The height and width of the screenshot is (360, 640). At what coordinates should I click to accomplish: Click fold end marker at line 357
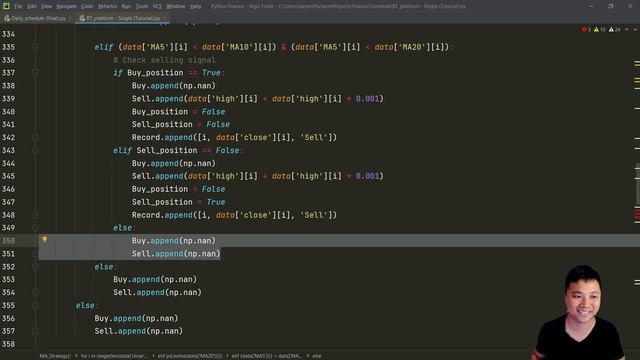(36, 331)
